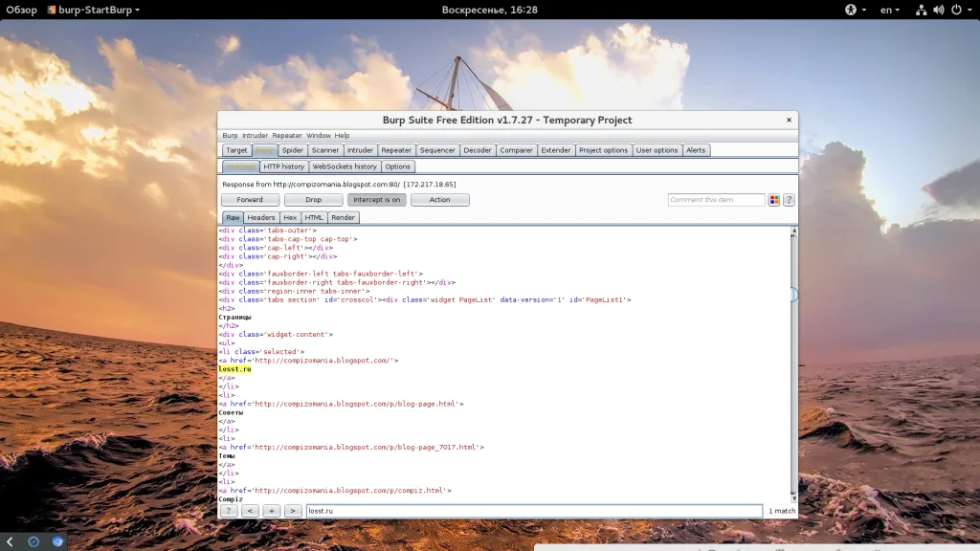Switch to the Repeater tool tab
Viewport: 980px width, 551px height.
(396, 150)
